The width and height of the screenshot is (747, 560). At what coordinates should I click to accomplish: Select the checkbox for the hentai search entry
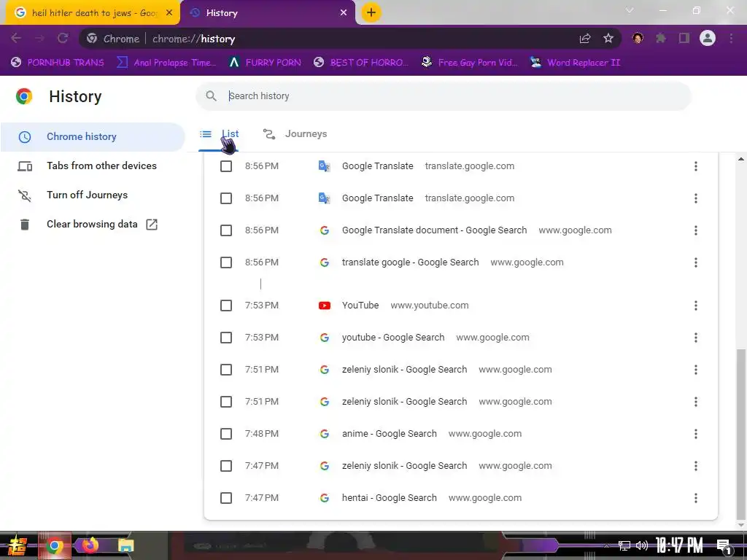226,498
